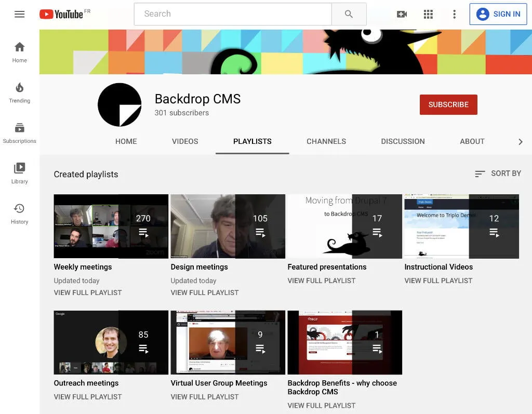
Task: Open the Discussion tab
Action: point(403,141)
